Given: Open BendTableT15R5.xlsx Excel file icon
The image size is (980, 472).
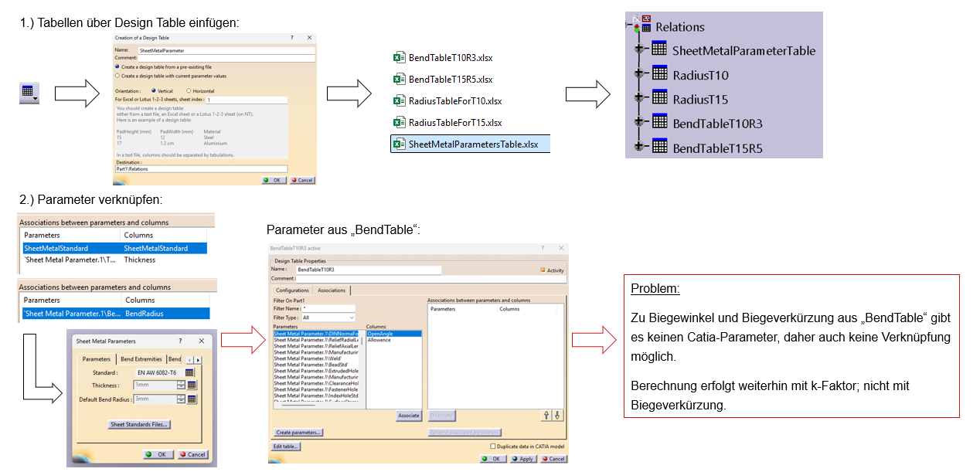Looking at the screenshot, I should coord(399,80).
